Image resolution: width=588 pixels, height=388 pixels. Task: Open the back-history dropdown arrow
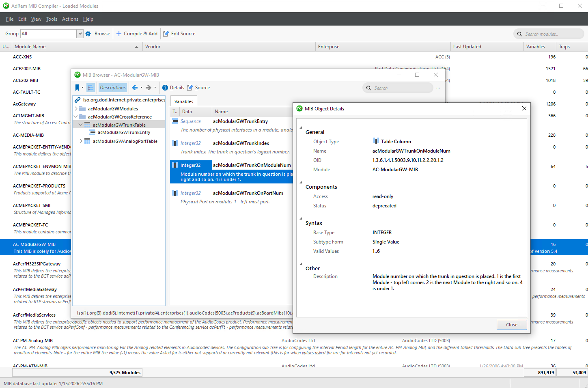tap(141, 88)
